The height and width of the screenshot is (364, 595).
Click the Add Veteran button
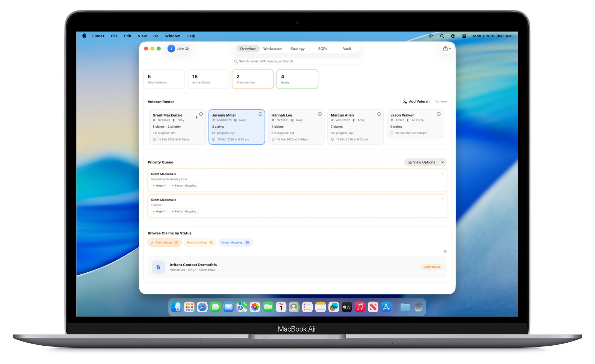(416, 101)
